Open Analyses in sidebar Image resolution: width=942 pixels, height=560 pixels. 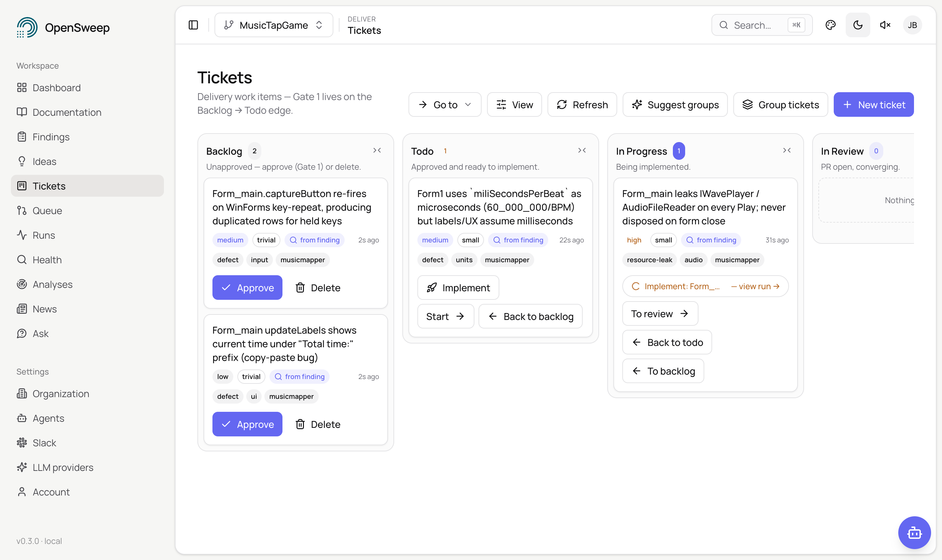point(87,284)
